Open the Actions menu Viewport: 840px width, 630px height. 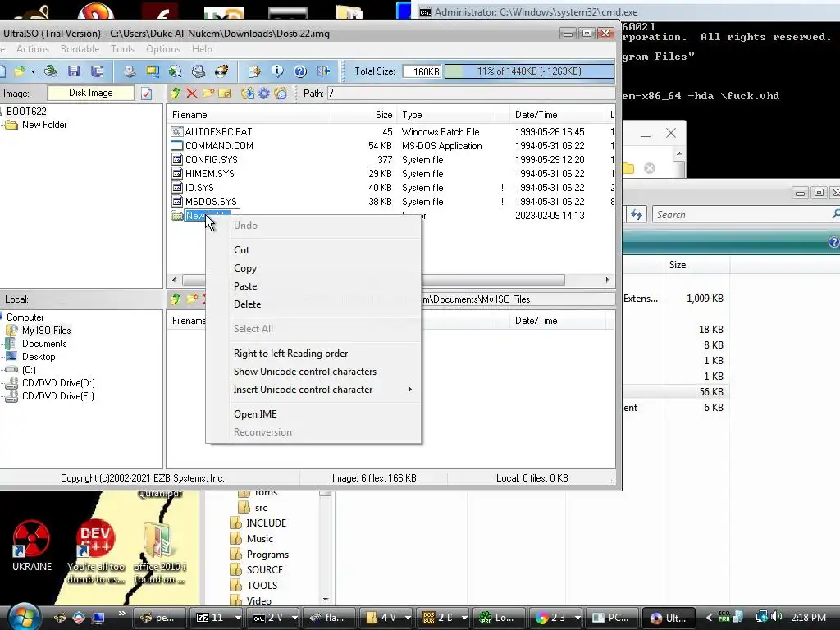(x=33, y=48)
